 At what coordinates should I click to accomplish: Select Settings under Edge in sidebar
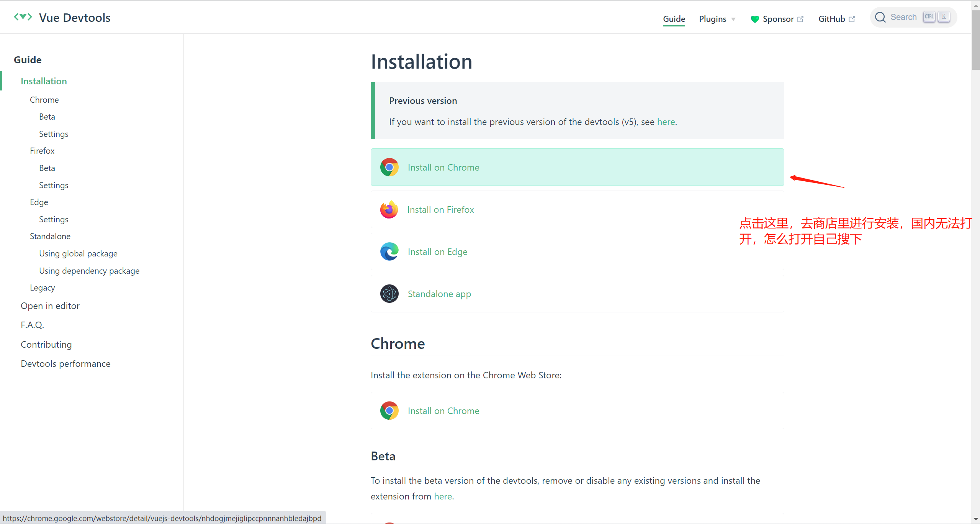pyautogui.click(x=54, y=219)
